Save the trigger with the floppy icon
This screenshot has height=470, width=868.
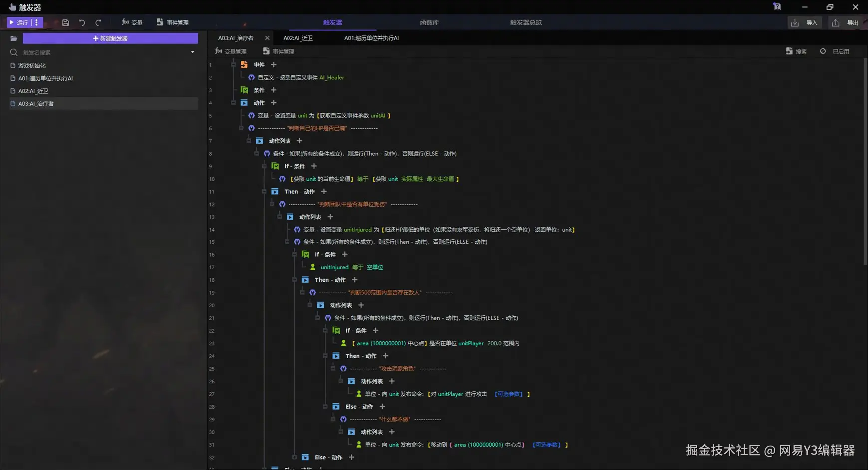65,23
